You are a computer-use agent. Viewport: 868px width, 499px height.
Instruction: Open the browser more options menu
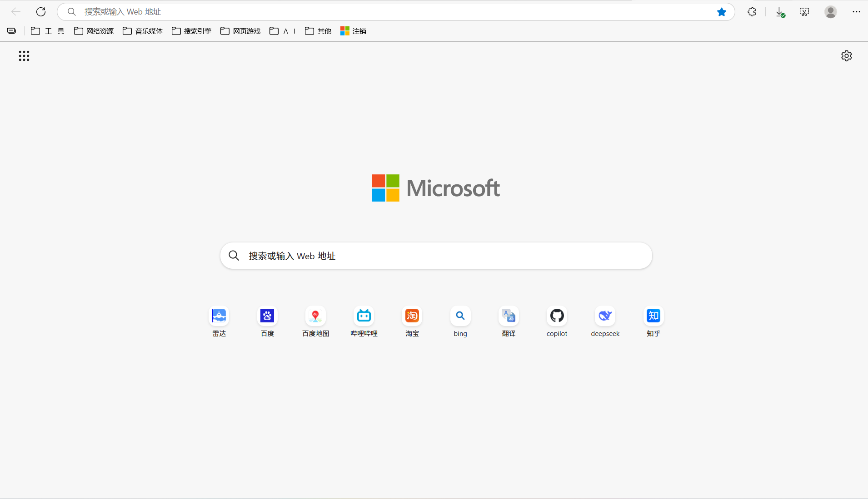point(857,12)
